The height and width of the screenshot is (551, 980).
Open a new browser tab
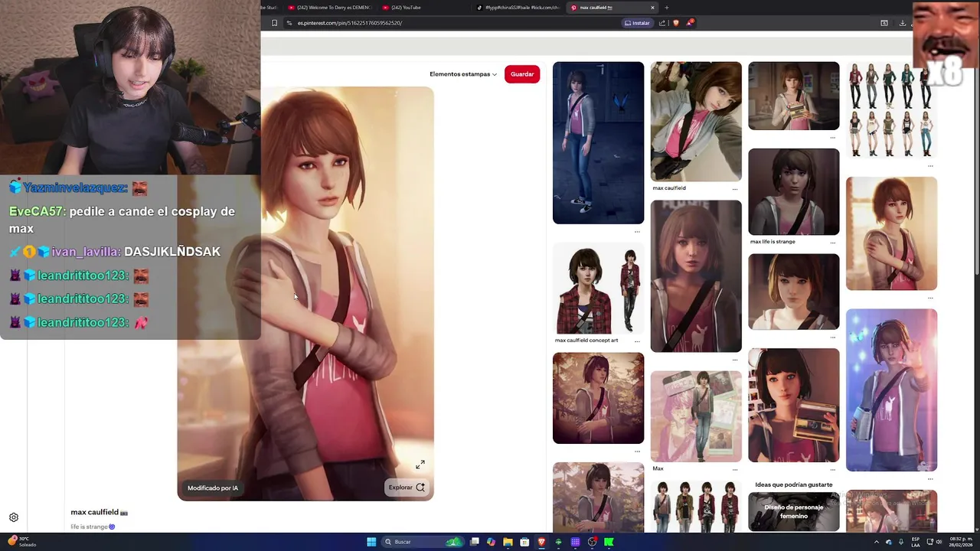tap(667, 8)
